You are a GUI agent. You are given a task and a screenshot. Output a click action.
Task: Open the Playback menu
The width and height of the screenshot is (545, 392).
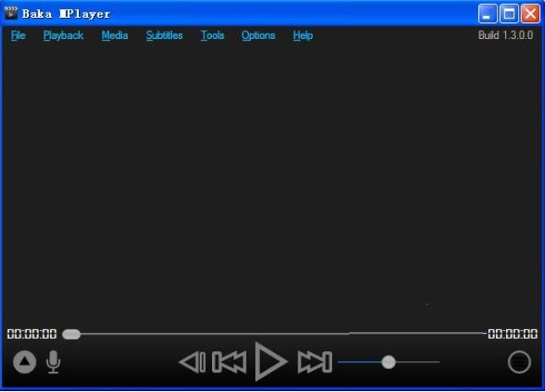pyautogui.click(x=64, y=36)
